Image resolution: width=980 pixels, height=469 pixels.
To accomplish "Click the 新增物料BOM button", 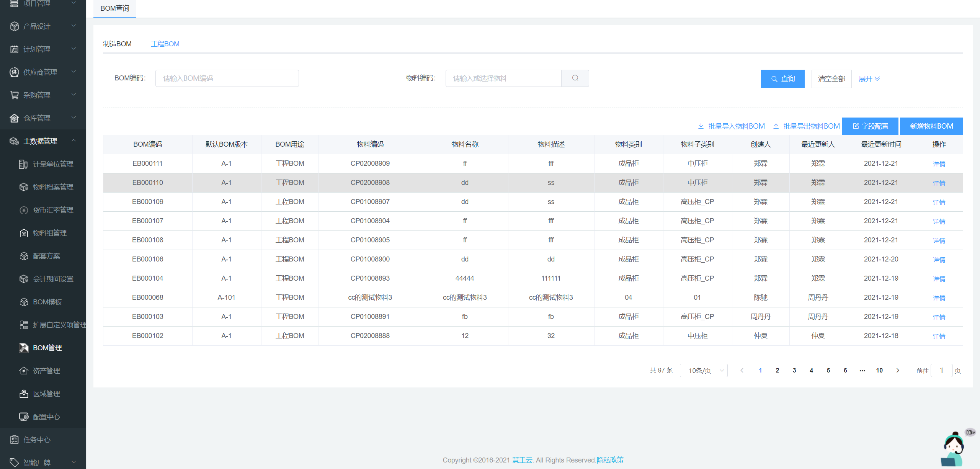I will pyautogui.click(x=931, y=126).
